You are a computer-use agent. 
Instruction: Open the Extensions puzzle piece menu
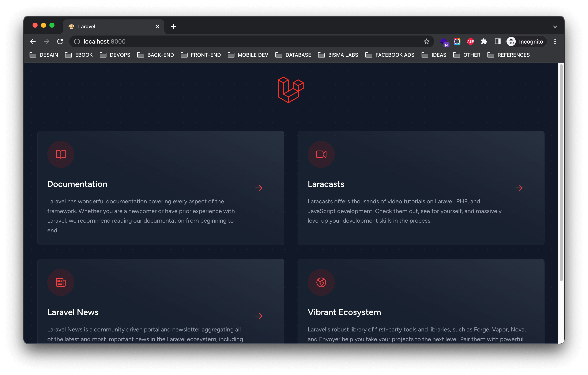click(484, 42)
